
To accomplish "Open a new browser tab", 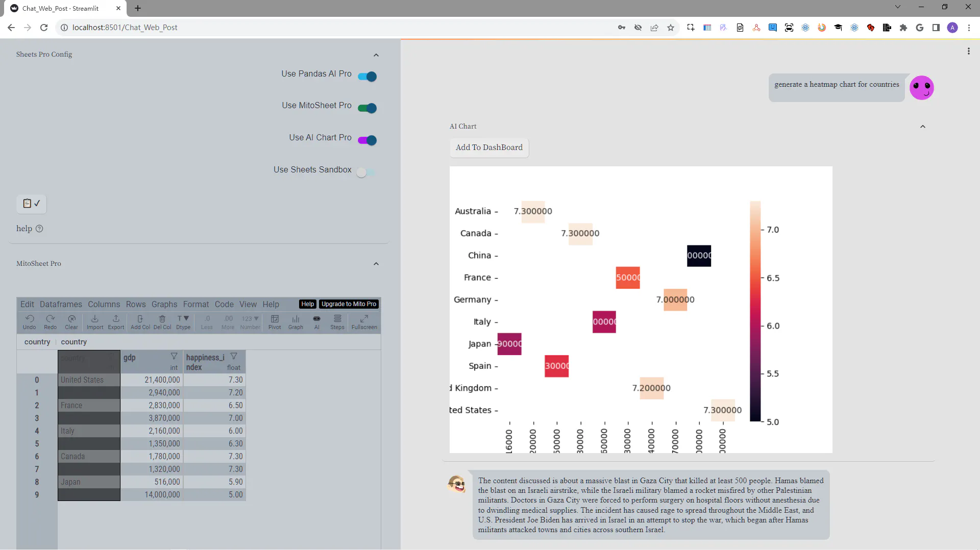I will pos(138,8).
